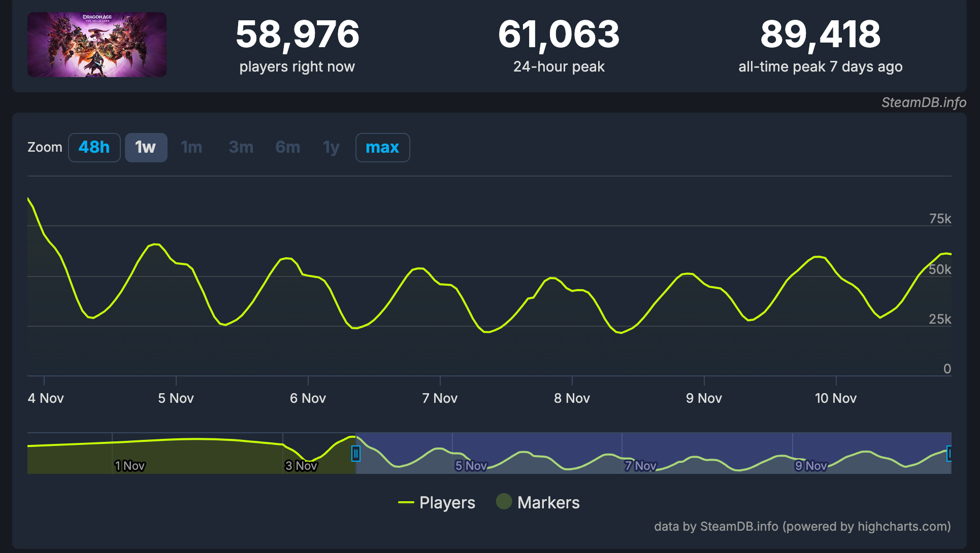Click the 48h zoom icon button

click(94, 147)
